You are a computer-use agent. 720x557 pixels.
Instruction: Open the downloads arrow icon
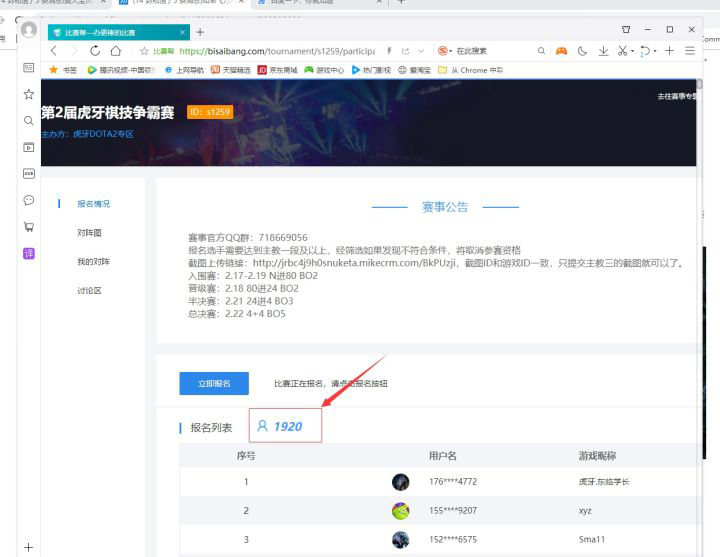603,50
